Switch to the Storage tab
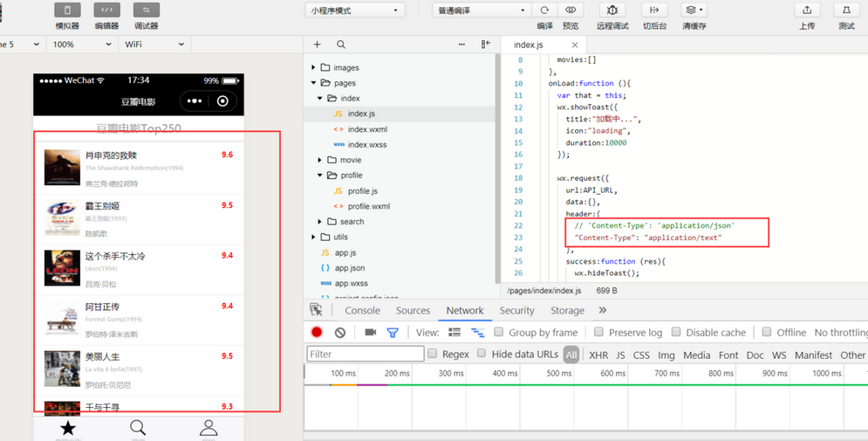The width and height of the screenshot is (868, 441). [567, 310]
